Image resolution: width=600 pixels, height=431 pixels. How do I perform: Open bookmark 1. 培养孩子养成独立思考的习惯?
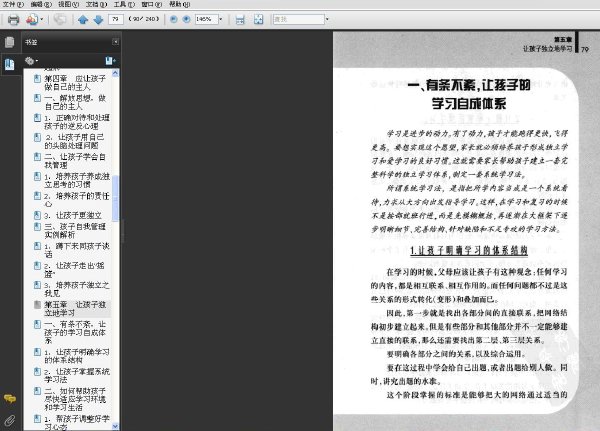[77, 180]
